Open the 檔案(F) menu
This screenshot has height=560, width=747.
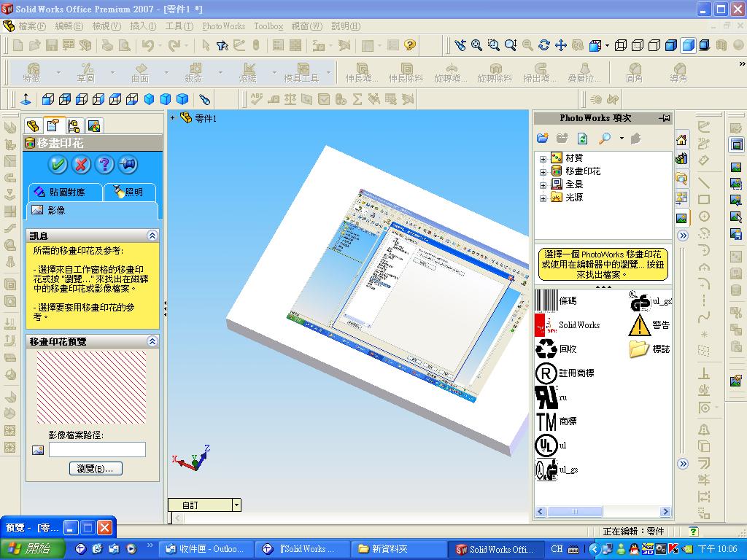(31, 26)
